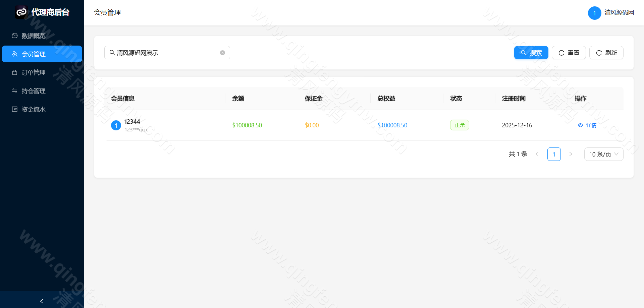Click the next page arrow in pagination

click(x=571, y=154)
